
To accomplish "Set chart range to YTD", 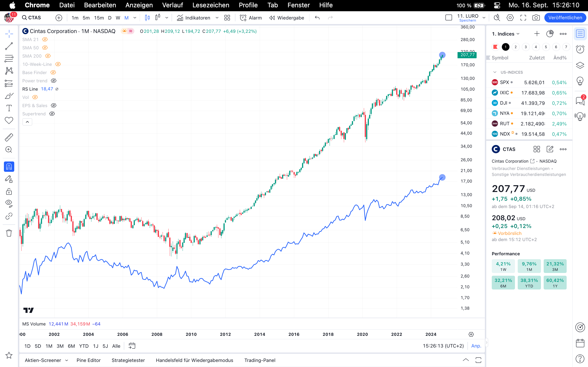I will pyautogui.click(x=84, y=346).
